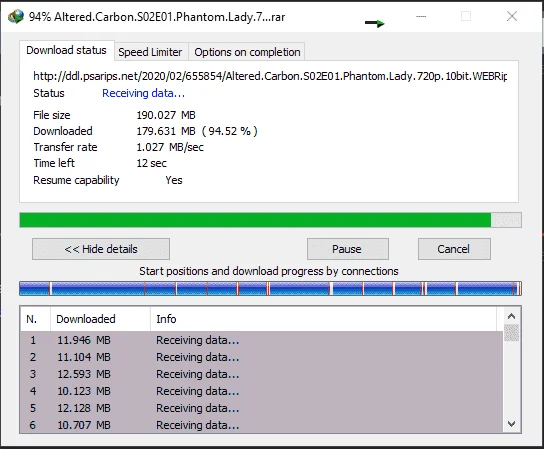Select connection row 1 with 11.946 MB
Screen dimensions: 544x449
(262, 340)
